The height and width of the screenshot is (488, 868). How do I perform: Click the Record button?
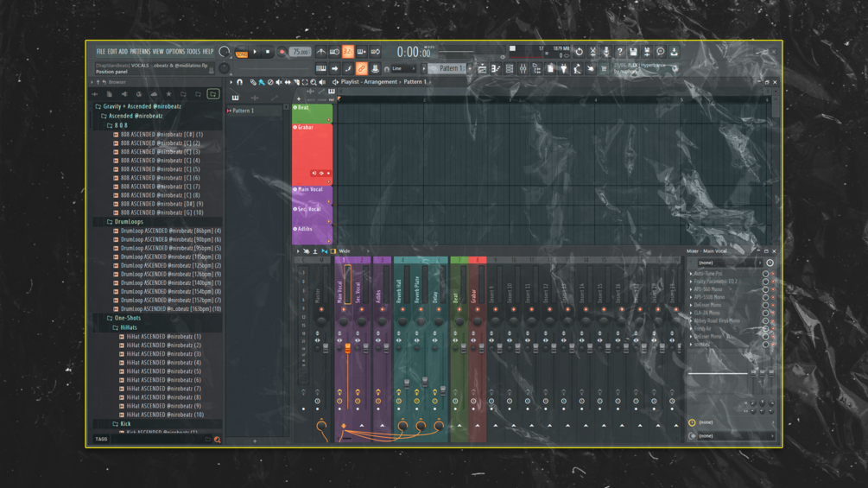click(x=282, y=52)
